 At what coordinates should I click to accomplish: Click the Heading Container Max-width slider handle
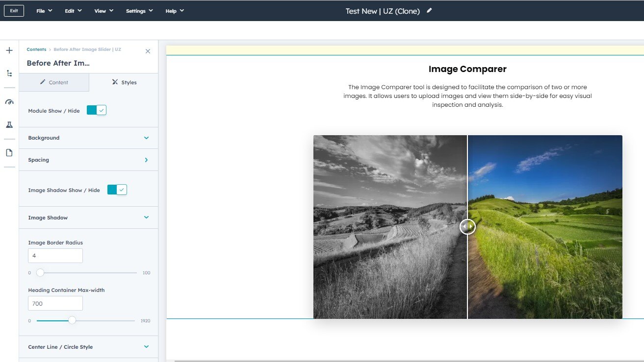(72, 320)
